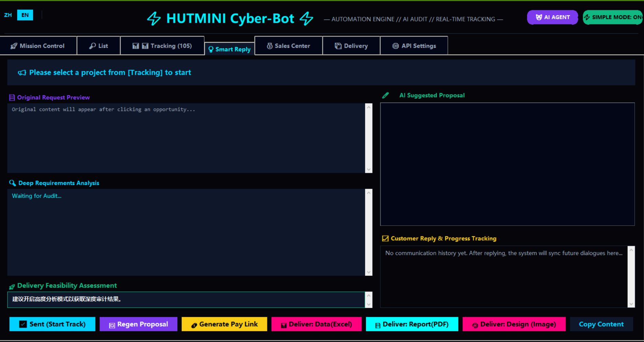
Task: Click the checklist icon beside Customer Reply tracking
Action: click(x=385, y=238)
